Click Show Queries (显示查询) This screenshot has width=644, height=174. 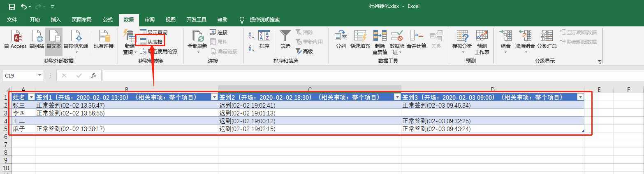click(x=153, y=32)
